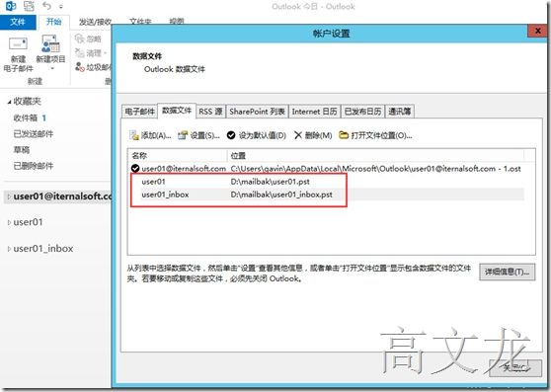Click the D:\mailbak\user01_inbox.pst location cell

[281, 195]
